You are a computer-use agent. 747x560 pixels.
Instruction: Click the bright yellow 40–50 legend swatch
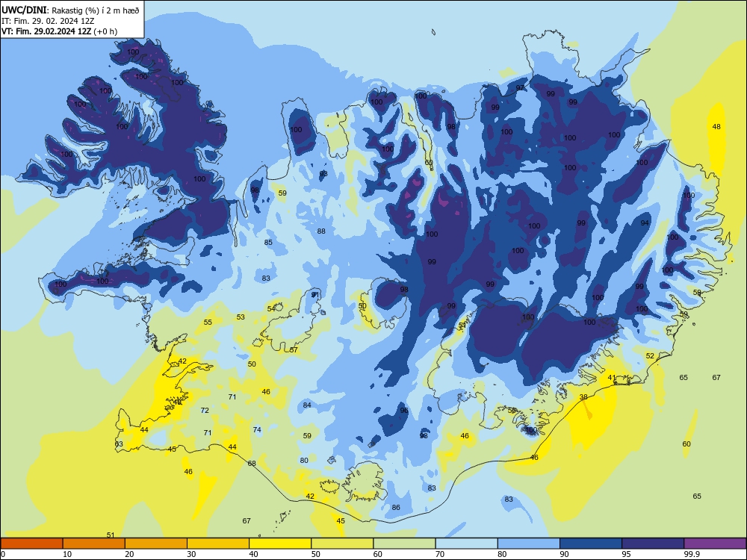point(280,544)
